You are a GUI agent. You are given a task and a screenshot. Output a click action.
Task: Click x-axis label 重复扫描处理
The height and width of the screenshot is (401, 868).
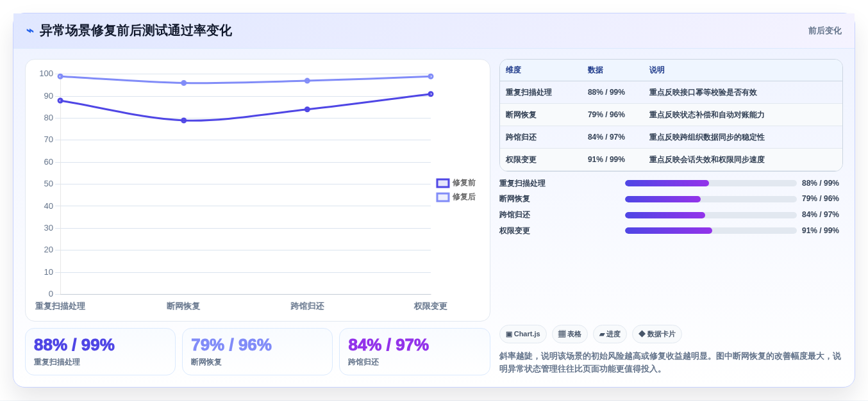pos(60,306)
